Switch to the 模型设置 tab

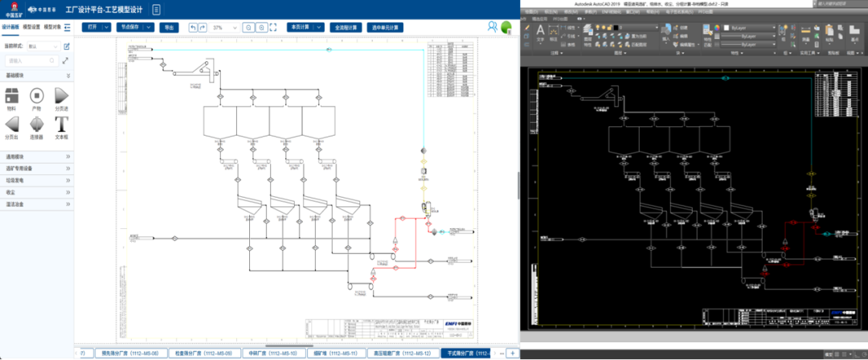pyautogui.click(x=31, y=27)
